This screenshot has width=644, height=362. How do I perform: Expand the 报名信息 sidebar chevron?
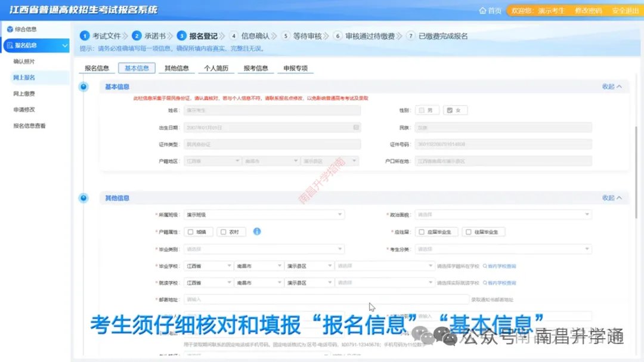click(x=64, y=45)
